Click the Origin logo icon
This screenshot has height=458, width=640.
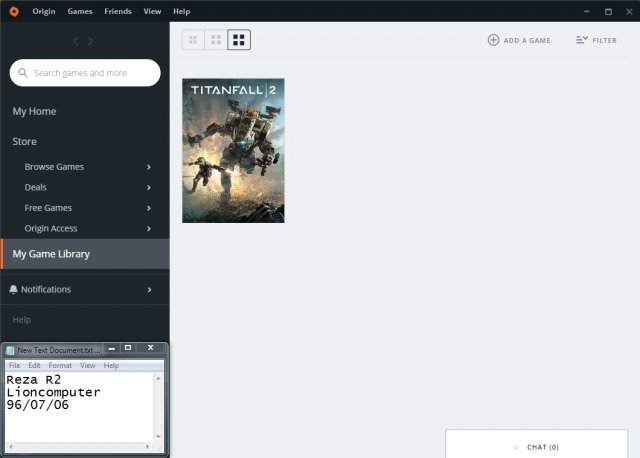click(12, 11)
